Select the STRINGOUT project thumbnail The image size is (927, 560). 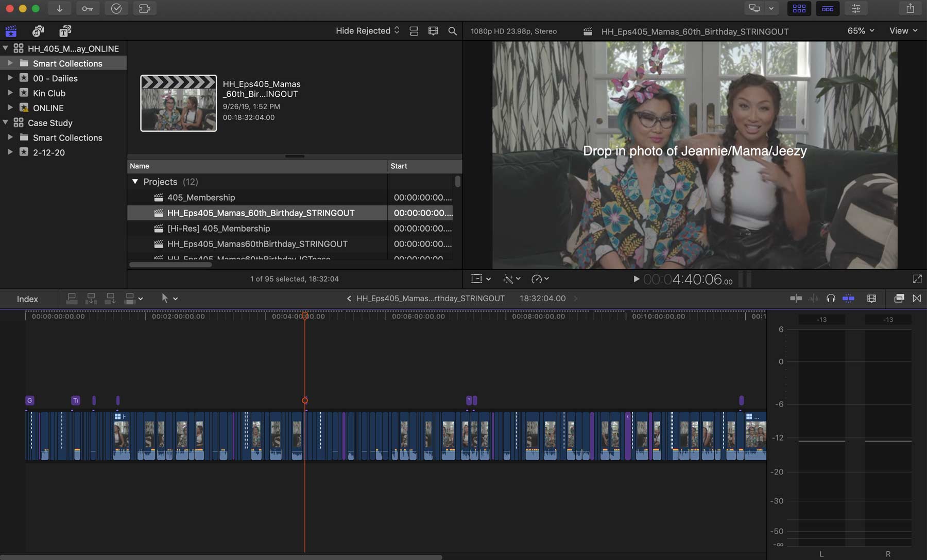[x=179, y=103]
